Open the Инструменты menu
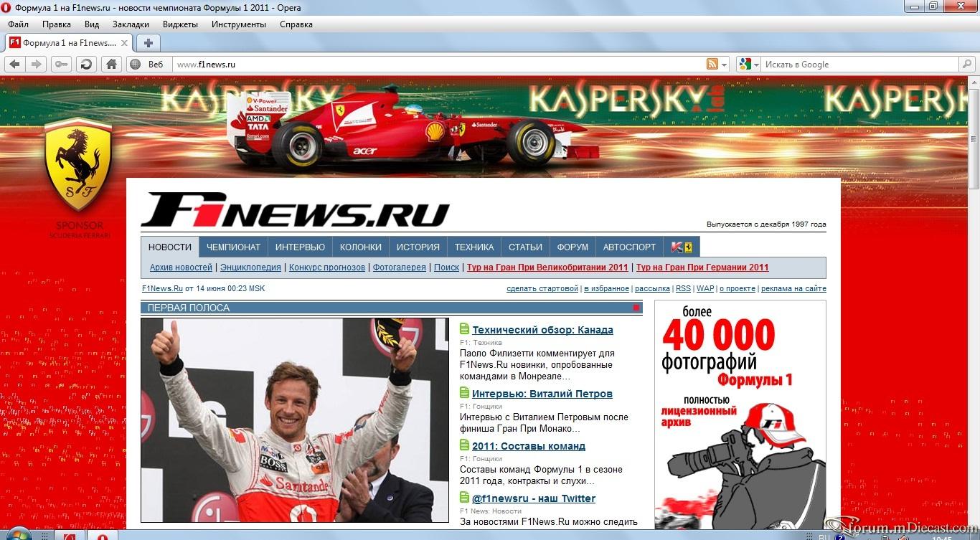Screen dimensions: 980x540 pos(239,24)
